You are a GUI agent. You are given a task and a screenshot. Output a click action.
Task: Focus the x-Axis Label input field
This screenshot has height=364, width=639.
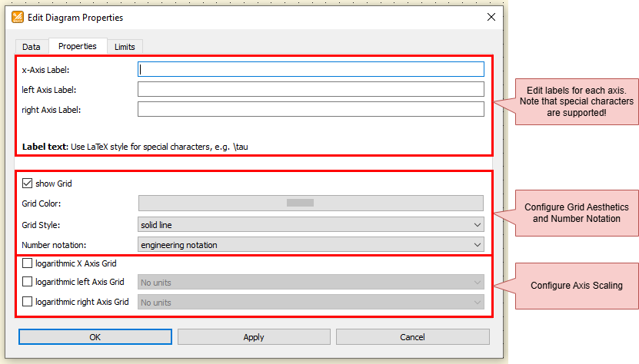point(311,69)
